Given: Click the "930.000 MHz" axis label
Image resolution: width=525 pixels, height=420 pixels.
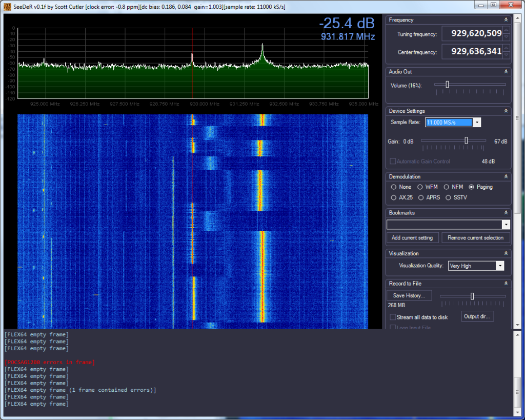Looking at the screenshot, I should pos(205,104).
